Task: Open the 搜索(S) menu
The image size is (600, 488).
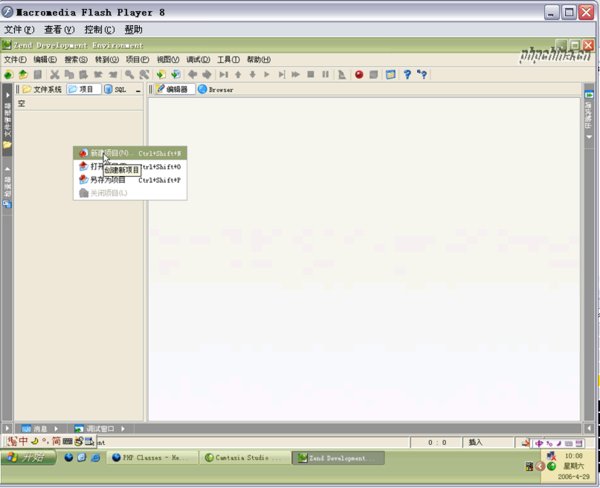Action: 76,59
